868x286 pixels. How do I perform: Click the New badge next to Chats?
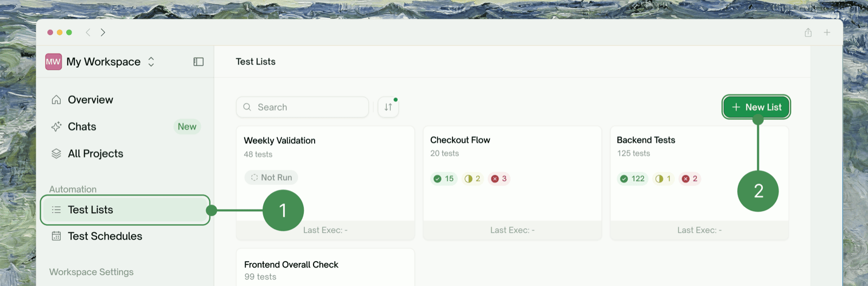187,126
